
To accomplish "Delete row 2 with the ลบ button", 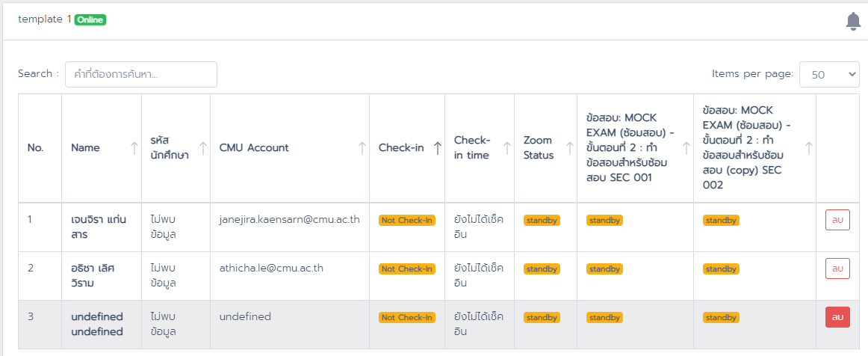I will (837, 268).
